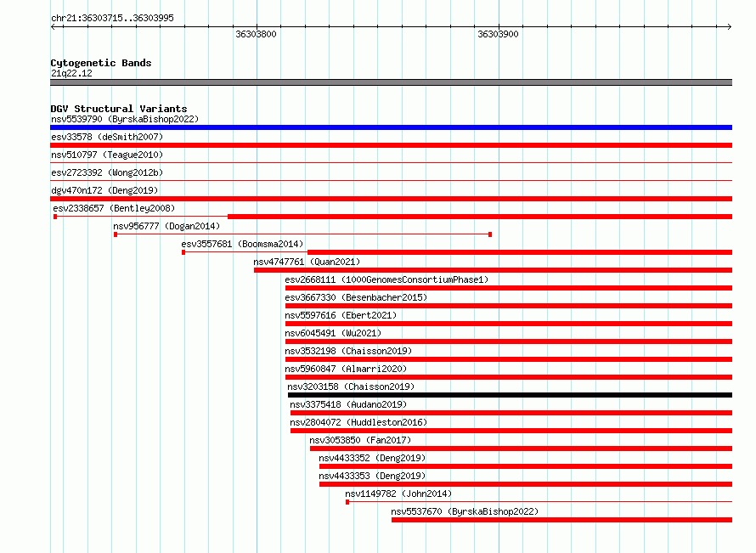
Task: Open the nsv4433353 (Deng2019) label
Action: coord(372,476)
